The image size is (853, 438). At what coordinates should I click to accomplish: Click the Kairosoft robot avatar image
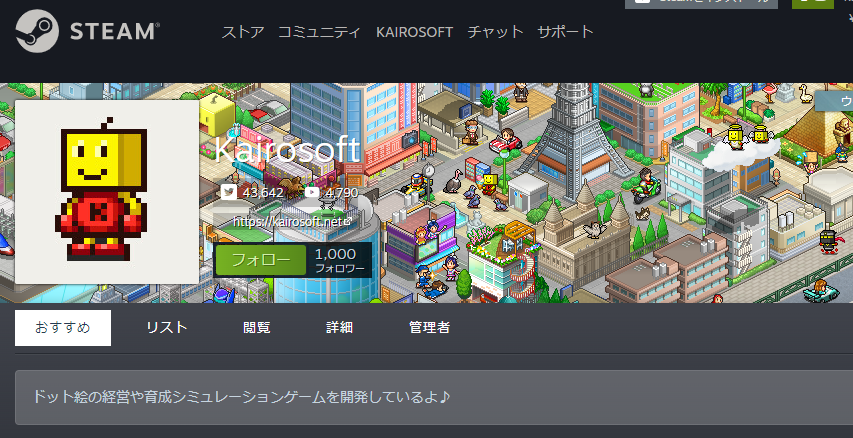[x=107, y=192]
